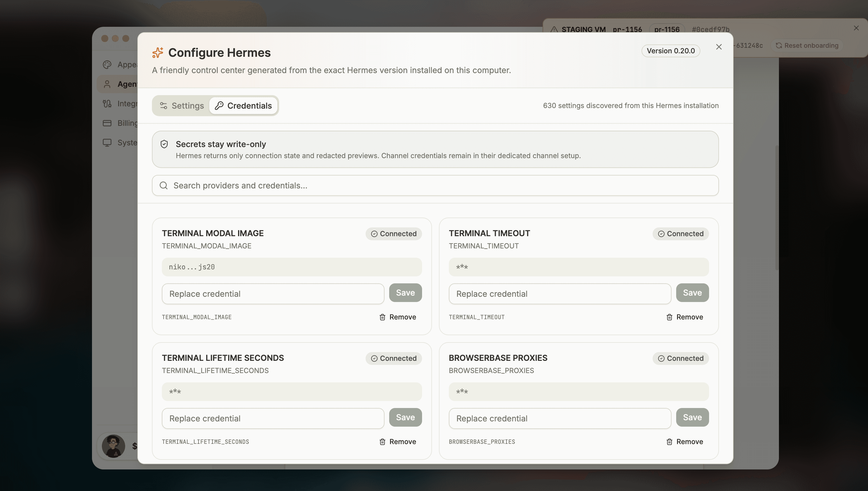Click Connected badge on TERMINAL LIFETIME SECONDS
Screen dimensions: 868x491
click(394, 358)
